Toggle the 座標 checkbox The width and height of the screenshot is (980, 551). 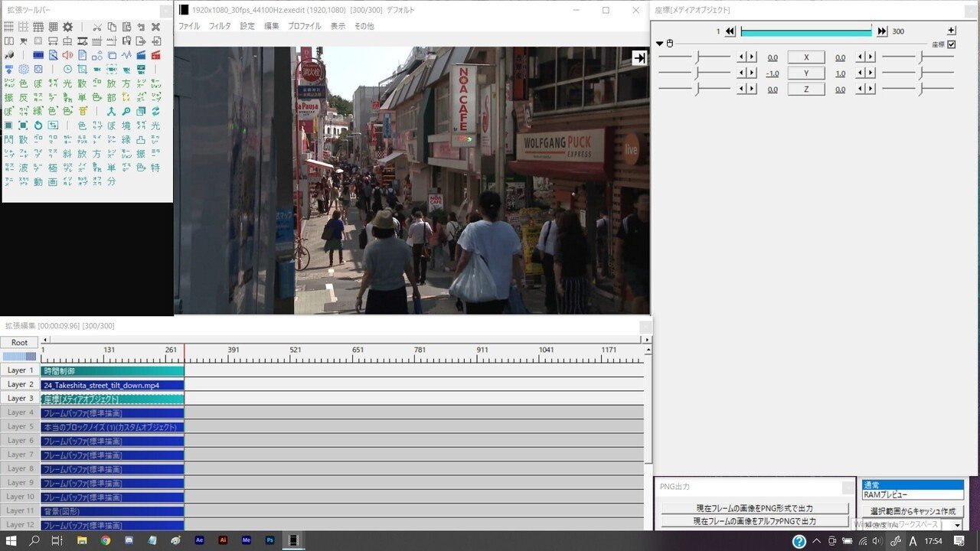pyautogui.click(x=952, y=44)
